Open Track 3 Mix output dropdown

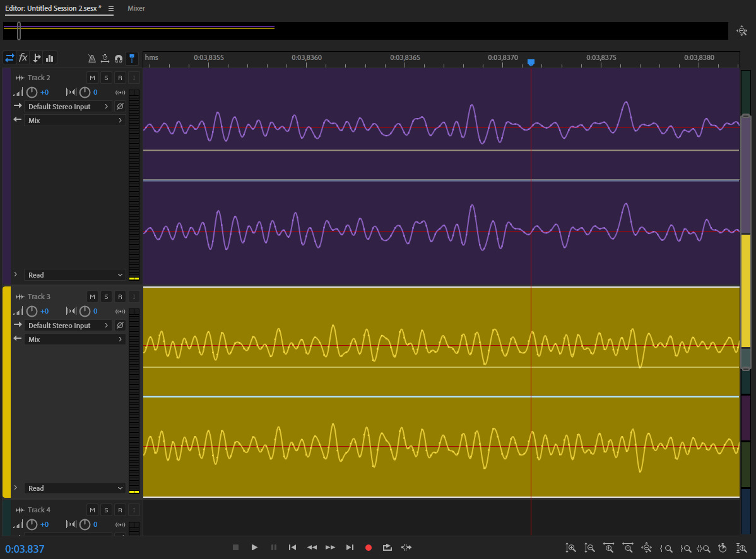point(74,339)
